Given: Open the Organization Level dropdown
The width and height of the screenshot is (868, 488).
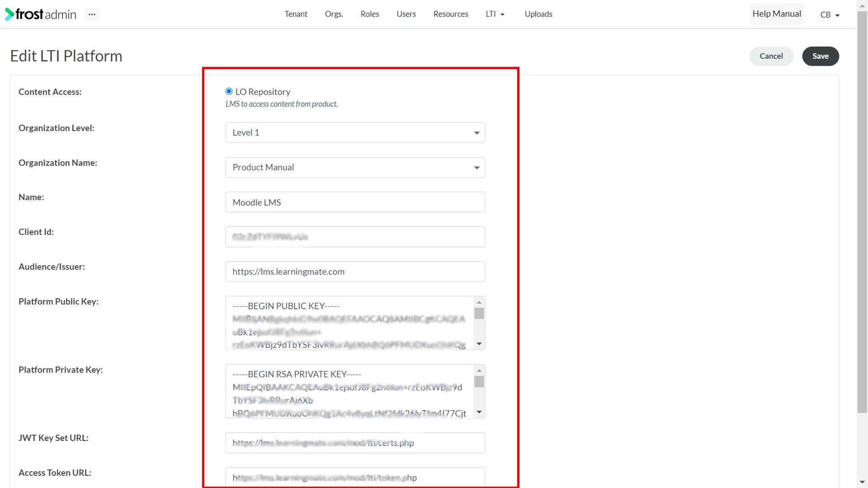Looking at the screenshot, I should [x=355, y=132].
